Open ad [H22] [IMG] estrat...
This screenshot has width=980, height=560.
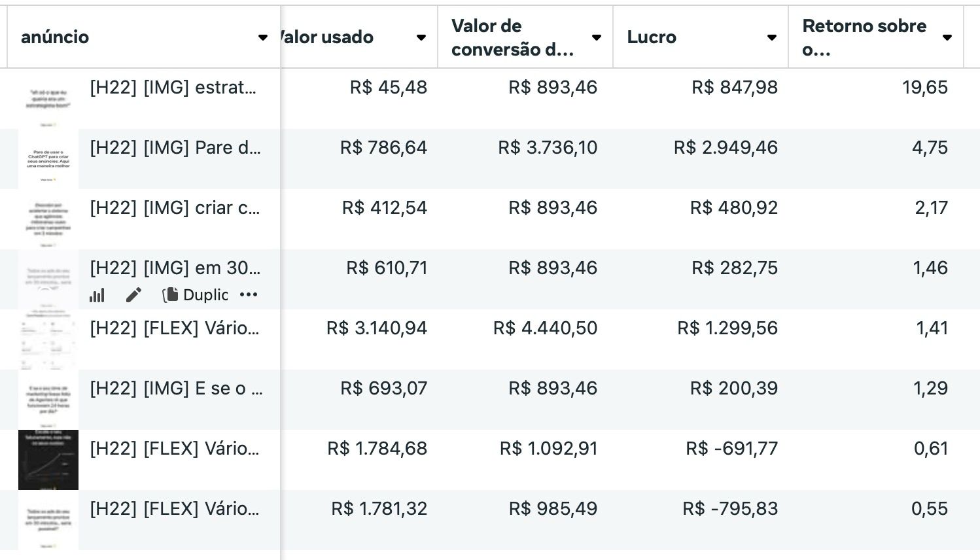pyautogui.click(x=173, y=87)
